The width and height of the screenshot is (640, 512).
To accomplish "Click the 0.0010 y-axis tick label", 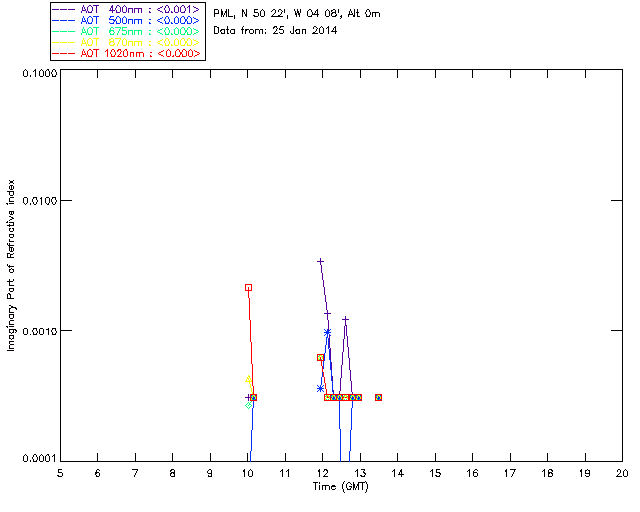I will tap(40, 331).
